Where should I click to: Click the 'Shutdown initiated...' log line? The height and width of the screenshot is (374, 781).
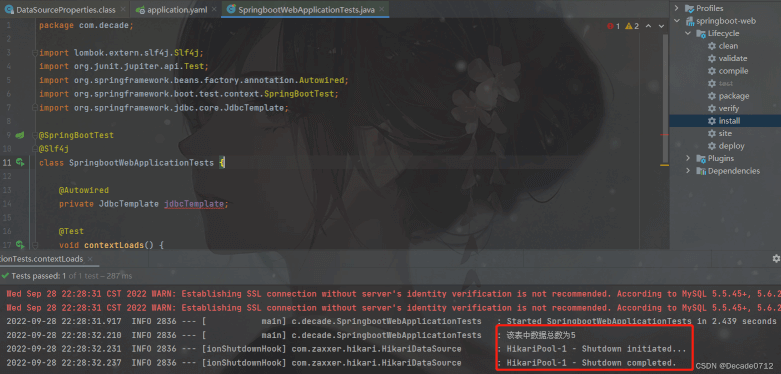click(x=596, y=349)
